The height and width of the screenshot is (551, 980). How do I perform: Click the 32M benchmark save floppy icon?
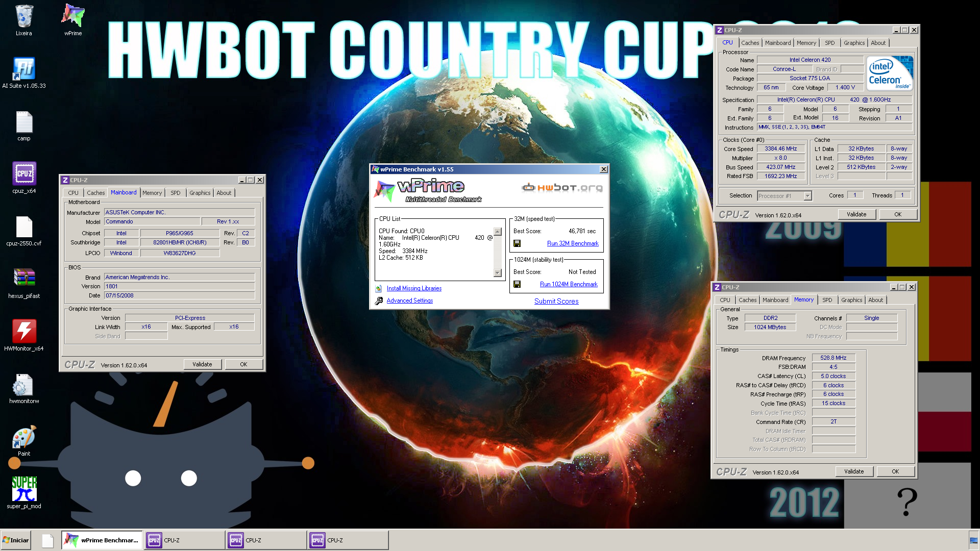coord(517,243)
